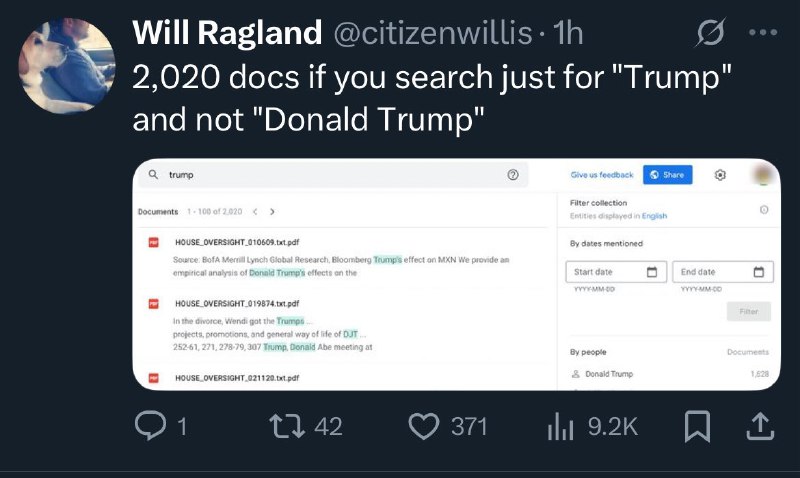
Task: Like the tweet using heart icon
Action: 423,426
